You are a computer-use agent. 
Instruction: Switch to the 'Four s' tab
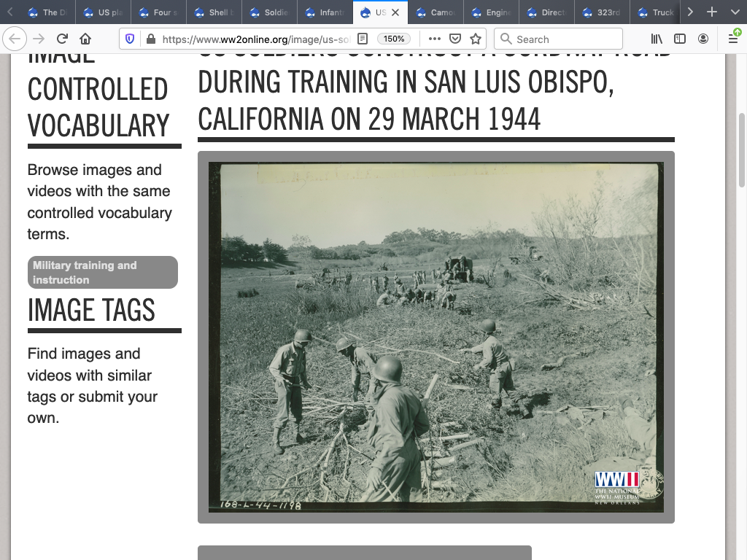159,12
